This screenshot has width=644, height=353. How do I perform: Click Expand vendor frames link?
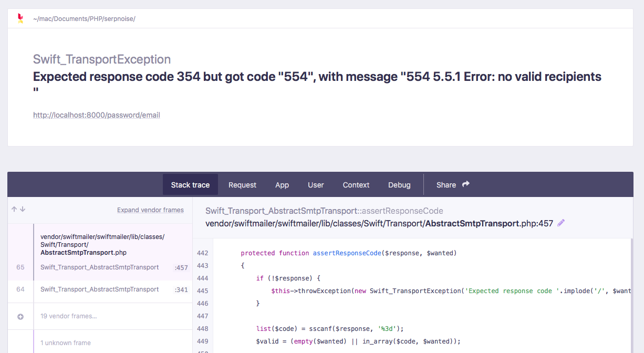coord(150,210)
